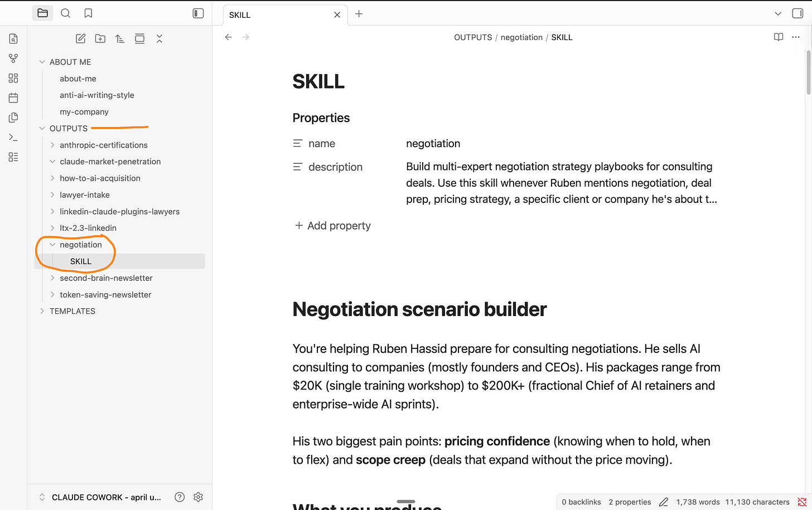Click Add property button
The image size is (812, 510).
332,226
